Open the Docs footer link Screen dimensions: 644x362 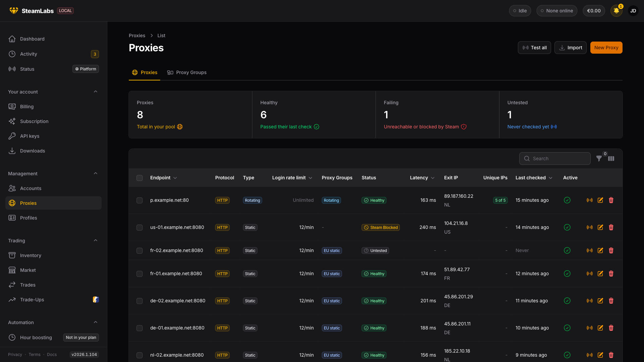click(52, 355)
